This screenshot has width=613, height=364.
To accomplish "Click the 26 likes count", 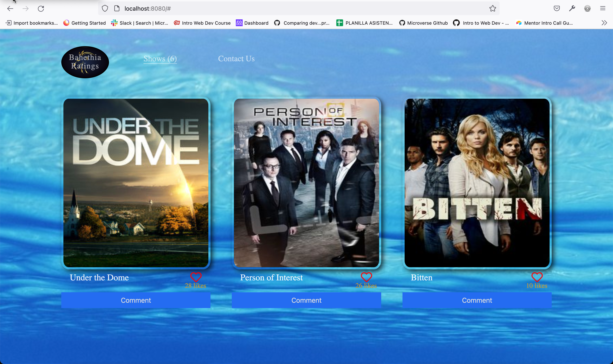I will pos(366,286).
